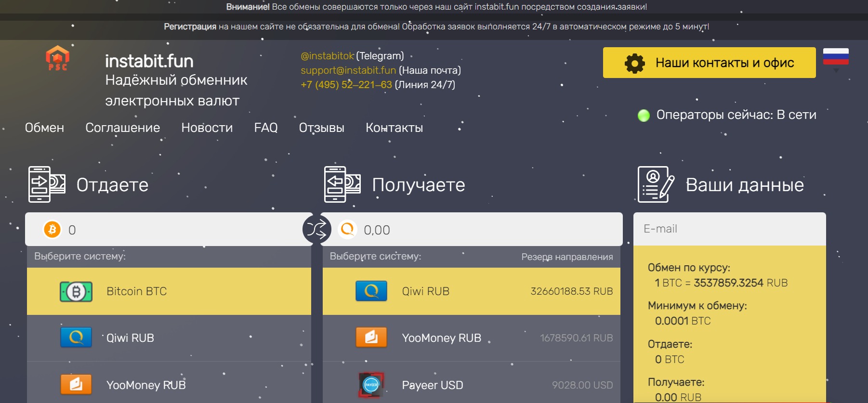The height and width of the screenshot is (403, 868).
Task: Click the gear icon in contacts button
Action: click(634, 63)
